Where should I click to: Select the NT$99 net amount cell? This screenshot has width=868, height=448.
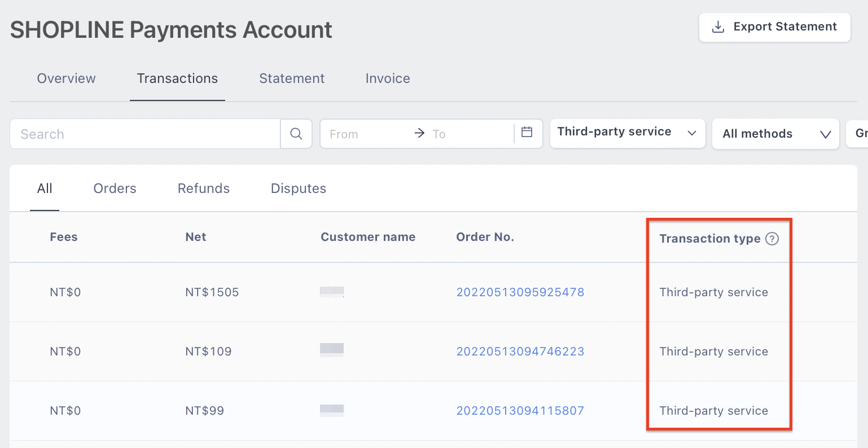(x=204, y=411)
